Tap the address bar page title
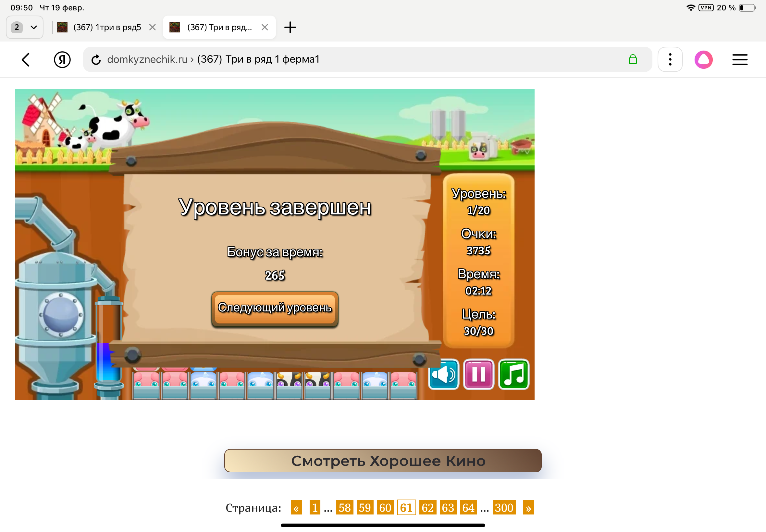 [258, 60]
